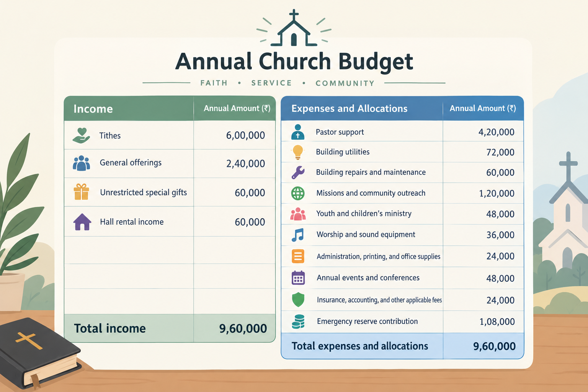Click the Pastor support person icon
This screenshot has height=392, width=588.
298,132
